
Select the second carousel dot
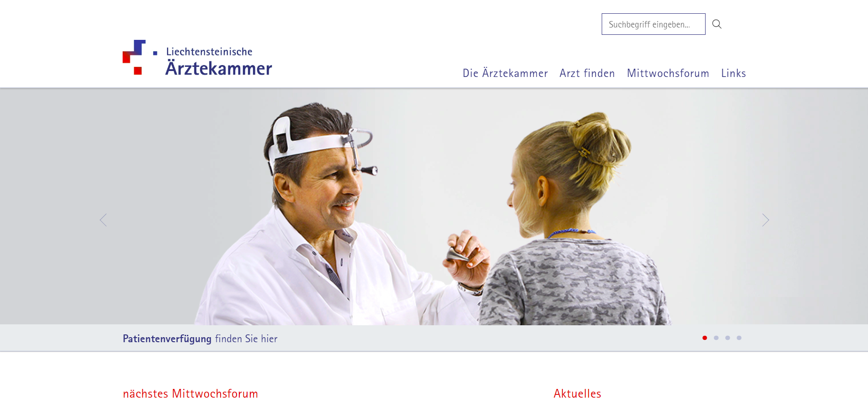716,338
